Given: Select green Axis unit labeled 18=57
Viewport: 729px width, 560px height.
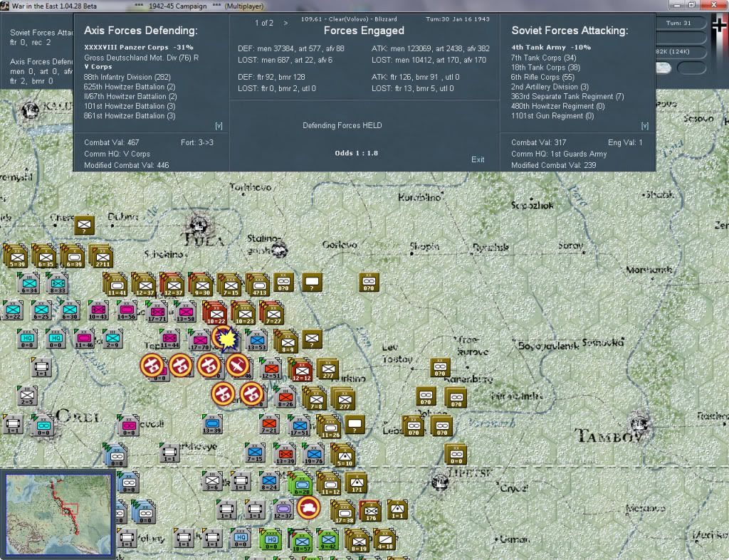Looking at the screenshot, I should tap(301, 540).
